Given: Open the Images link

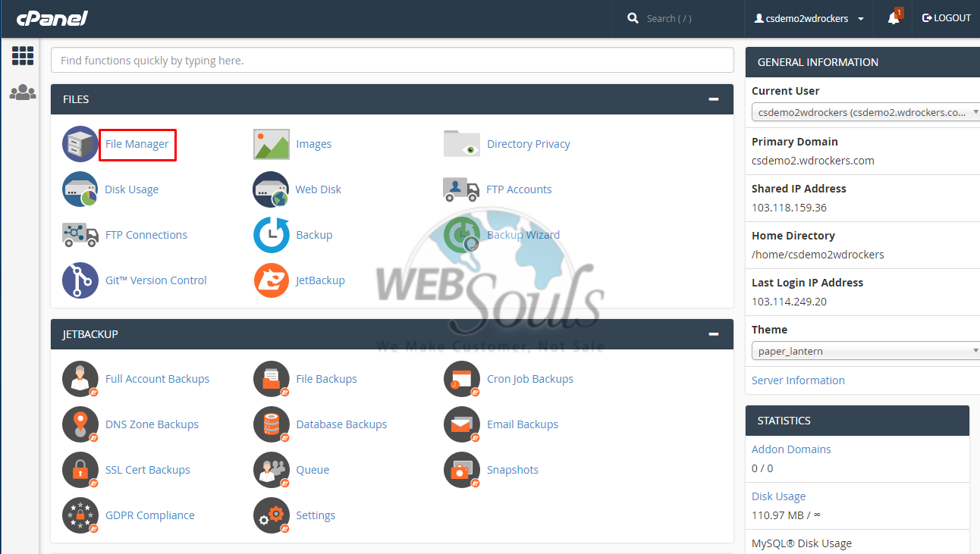Looking at the screenshot, I should 314,144.
